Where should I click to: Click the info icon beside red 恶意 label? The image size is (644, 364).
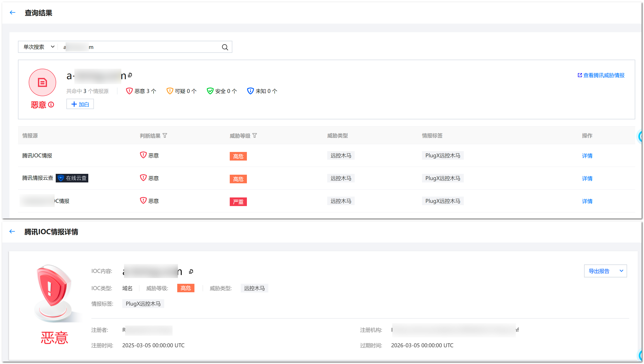click(51, 105)
